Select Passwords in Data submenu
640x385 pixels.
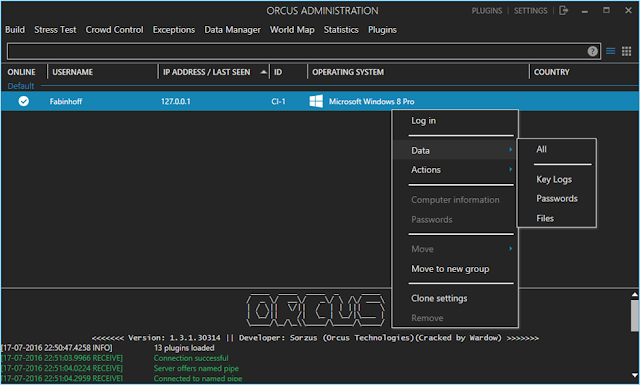tap(557, 199)
